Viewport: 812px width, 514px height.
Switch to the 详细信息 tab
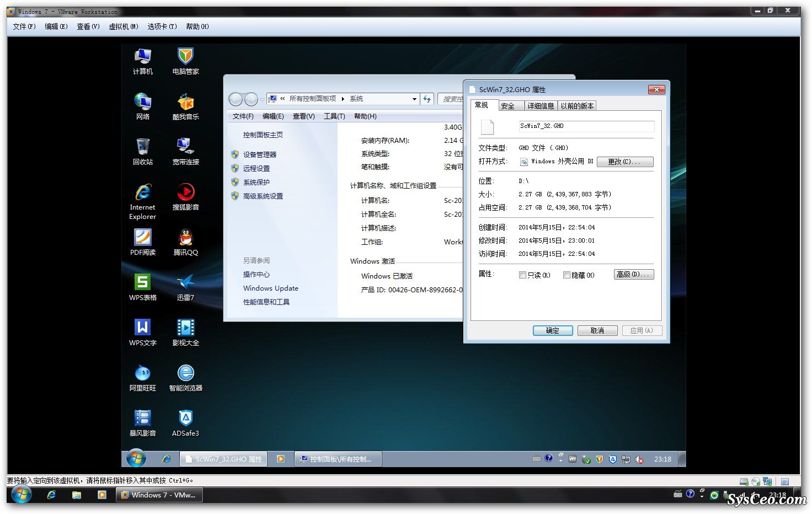pyautogui.click(x=541, y=106)
